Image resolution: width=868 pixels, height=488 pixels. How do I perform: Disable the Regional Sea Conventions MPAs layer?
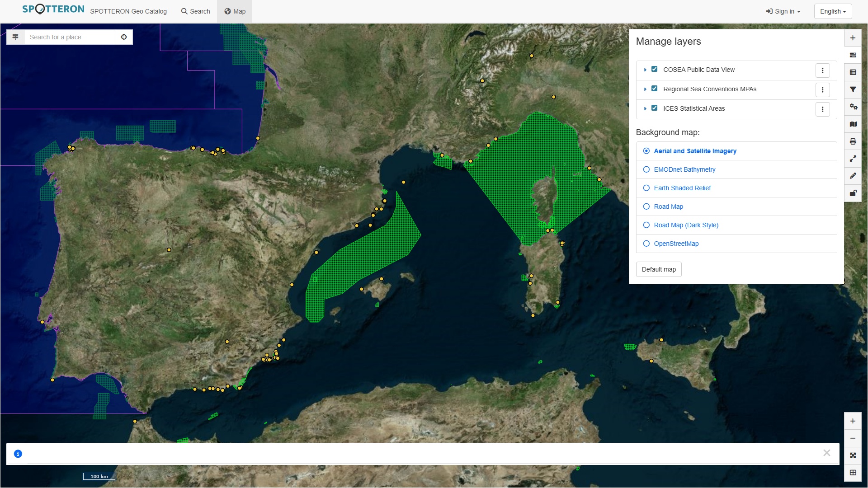point(654,89)
